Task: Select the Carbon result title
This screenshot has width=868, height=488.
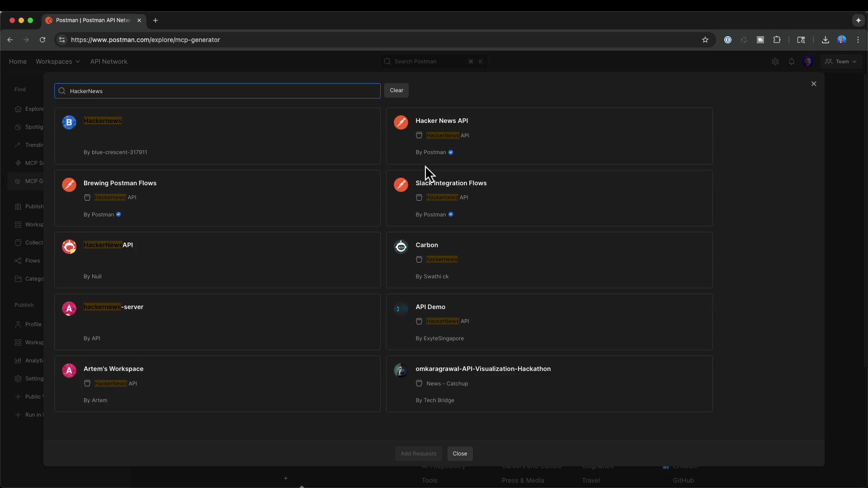Action: [x=427, y=245]
